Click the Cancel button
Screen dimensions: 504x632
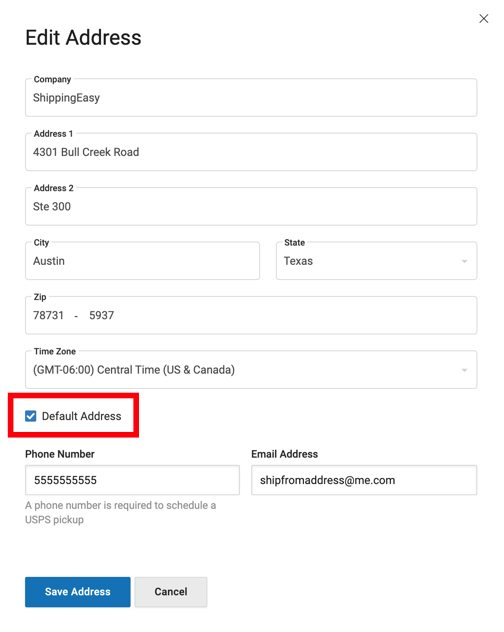(171, 592)
